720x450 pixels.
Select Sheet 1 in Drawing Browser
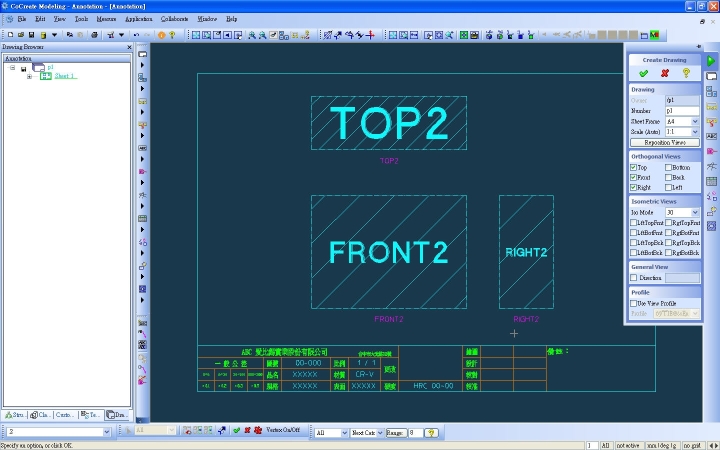pyautogui.click(x=64, y=76)
